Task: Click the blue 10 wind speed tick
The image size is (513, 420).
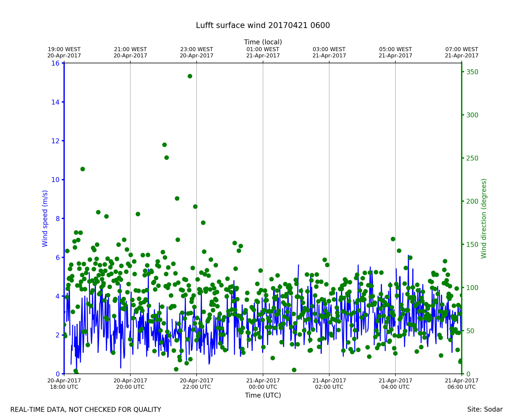Action: [55, 180]
